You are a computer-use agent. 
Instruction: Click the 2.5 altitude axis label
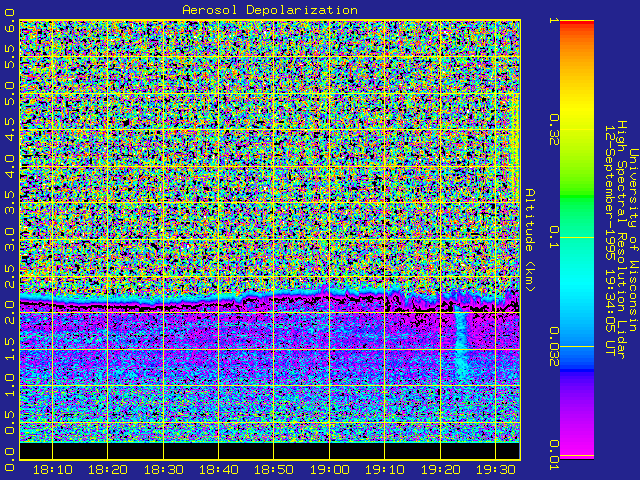(x=9, y=276)
